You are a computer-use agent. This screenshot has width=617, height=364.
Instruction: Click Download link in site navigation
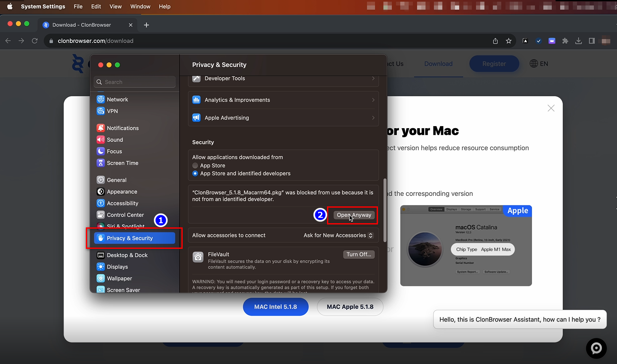[438, 63]
